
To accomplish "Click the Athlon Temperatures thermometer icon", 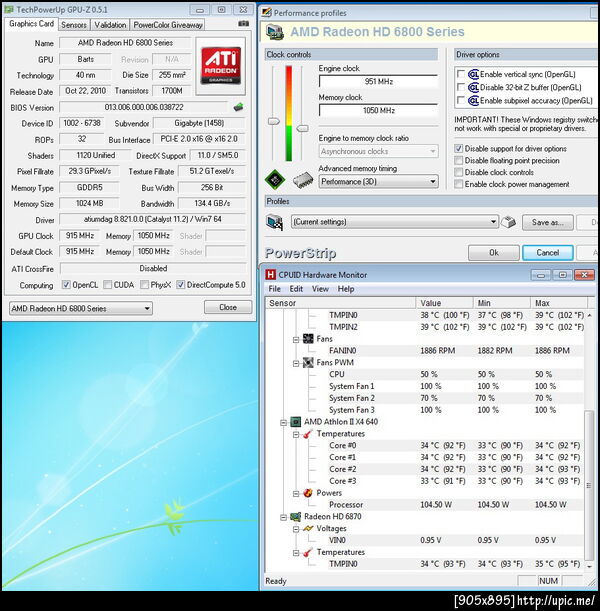I will tap(308, 433).
